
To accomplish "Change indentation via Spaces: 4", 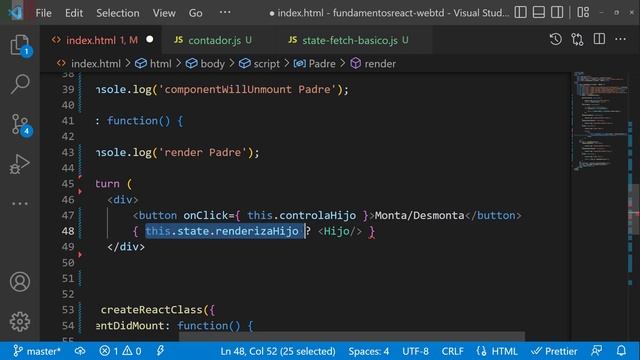I will click(x=369, y=351).
